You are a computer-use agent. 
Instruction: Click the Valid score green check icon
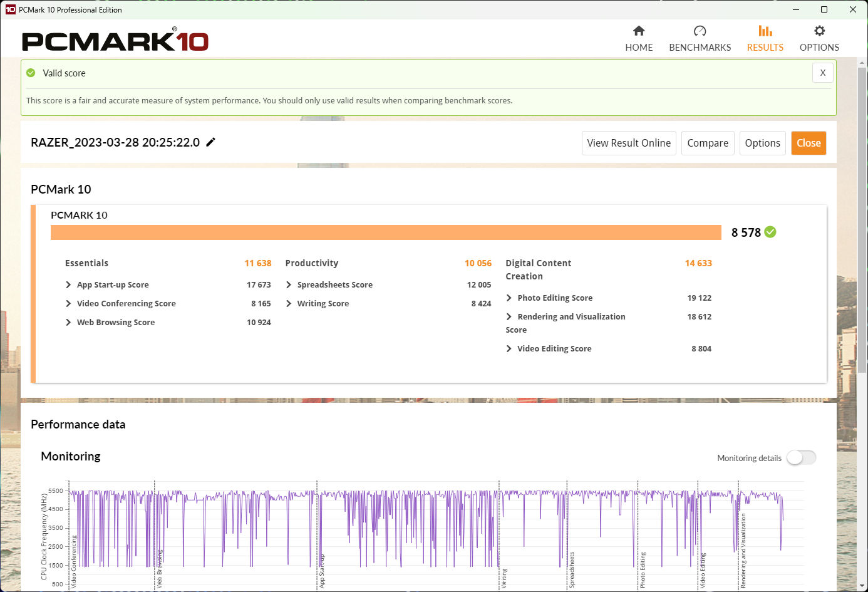click(31, 73)
